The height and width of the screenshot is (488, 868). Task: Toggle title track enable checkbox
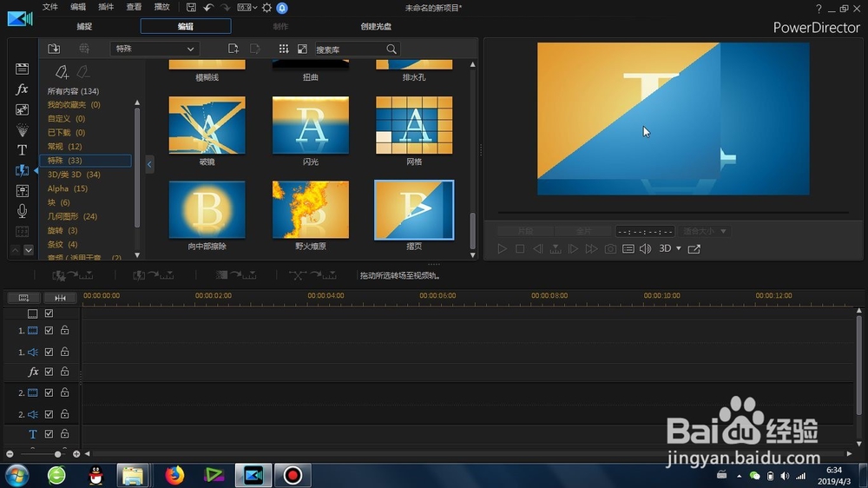(49, 433)
